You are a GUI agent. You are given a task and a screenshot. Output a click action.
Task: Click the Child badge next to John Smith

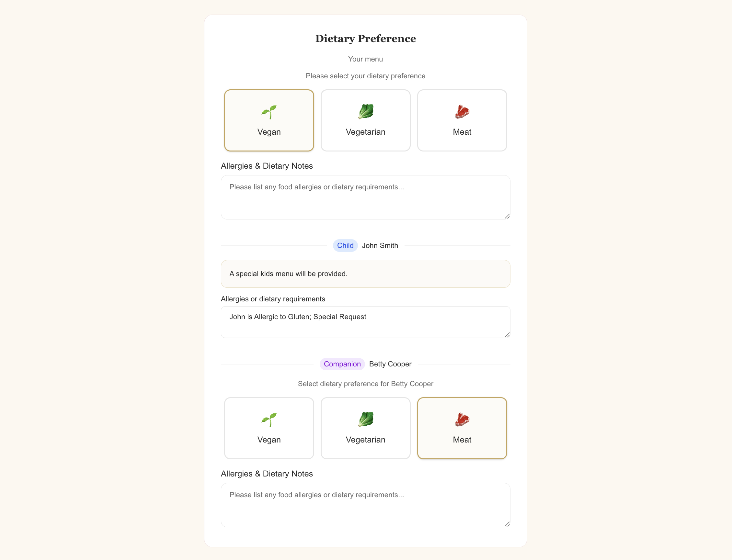345,245
